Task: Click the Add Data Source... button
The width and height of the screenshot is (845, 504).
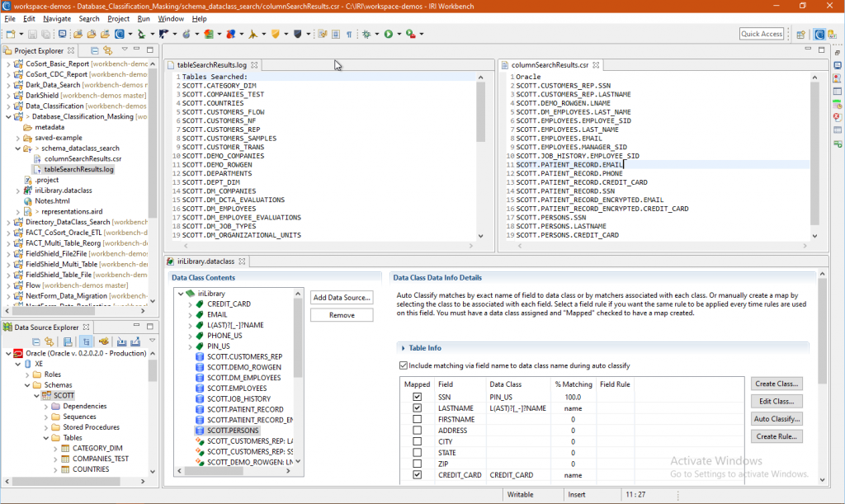Action: click(x=342, y=297)
